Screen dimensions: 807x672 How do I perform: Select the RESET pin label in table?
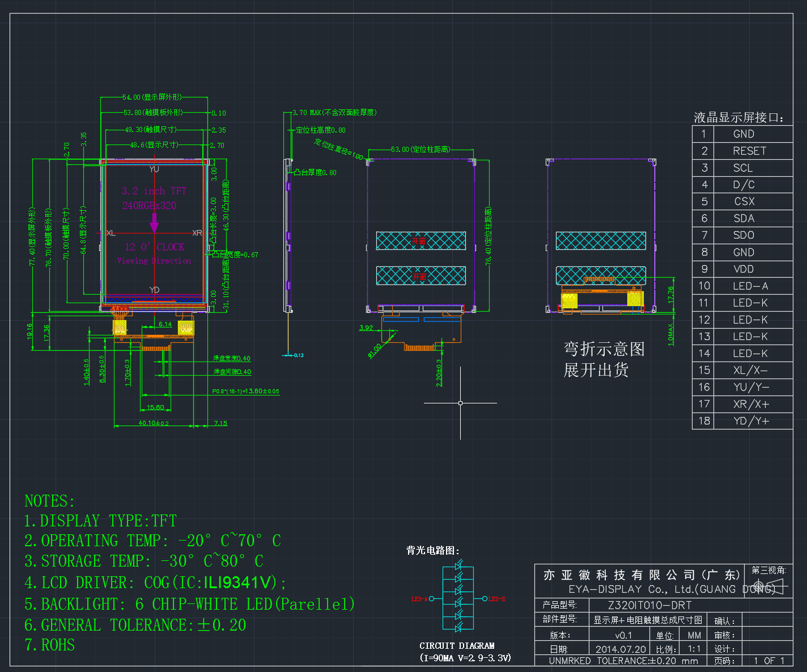[749, 151]
